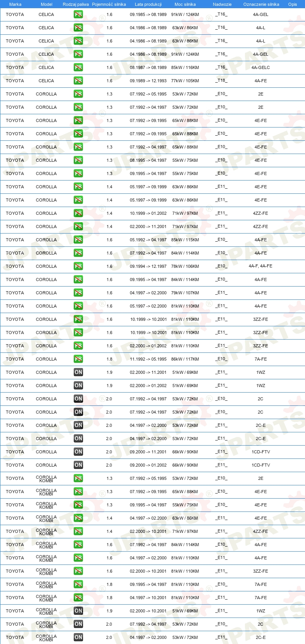
Task: Click the 4A-F, 4A-FE engine code cell
Action: 261,266
